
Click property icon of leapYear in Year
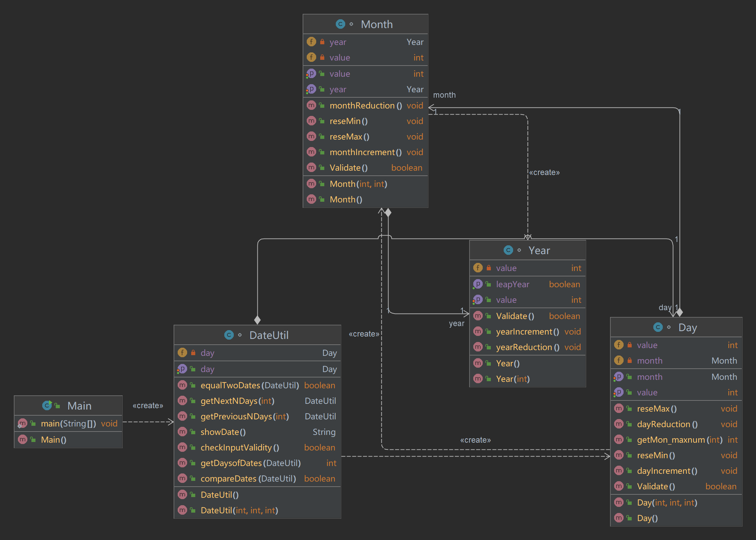pos(478,284)
